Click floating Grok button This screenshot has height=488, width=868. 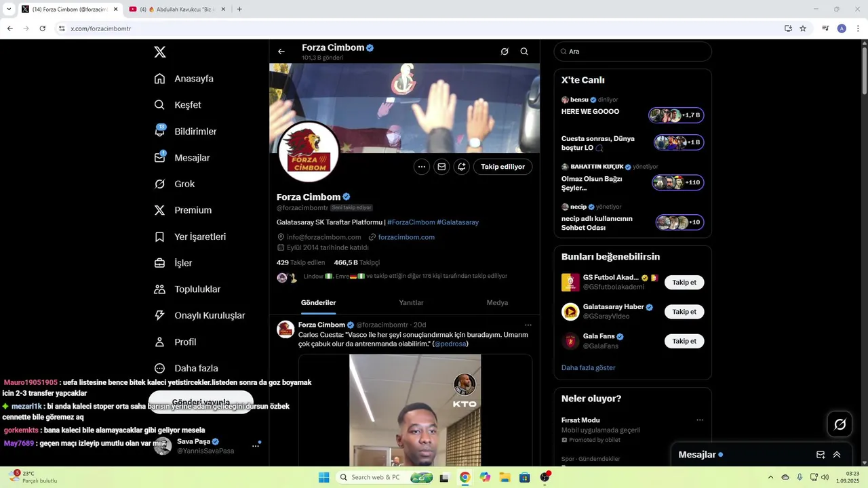click(840, 424)
